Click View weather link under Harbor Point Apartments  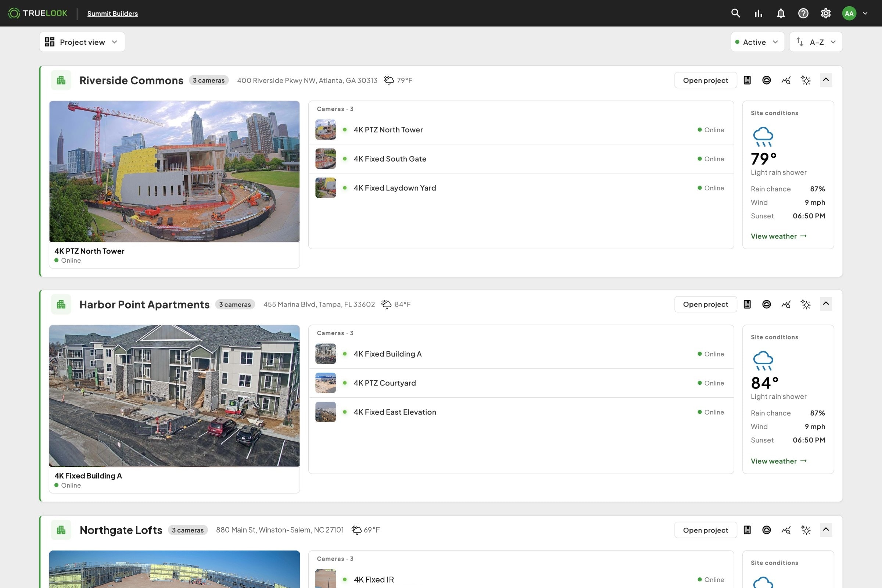coord(778,461)
